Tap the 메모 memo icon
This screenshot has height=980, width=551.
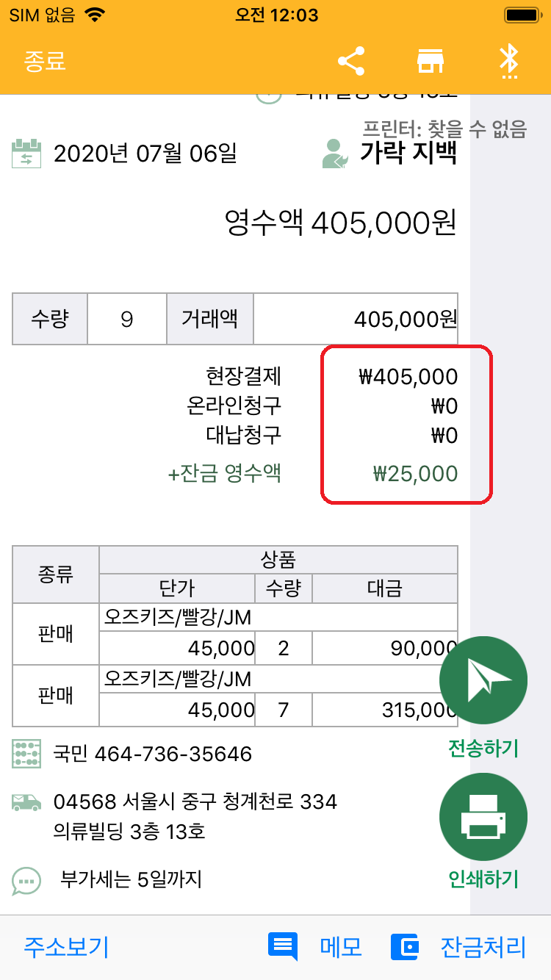[283, 947]
